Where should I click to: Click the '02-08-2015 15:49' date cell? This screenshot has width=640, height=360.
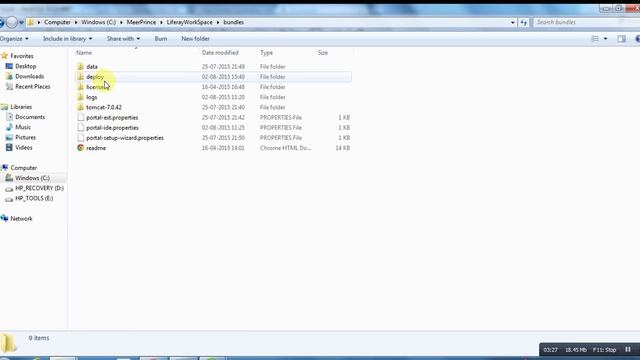[223, 77]
